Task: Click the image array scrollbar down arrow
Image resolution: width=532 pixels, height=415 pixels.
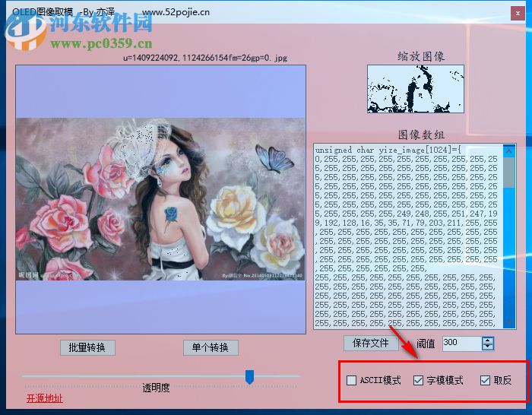Action: click(x=509, y=322)
